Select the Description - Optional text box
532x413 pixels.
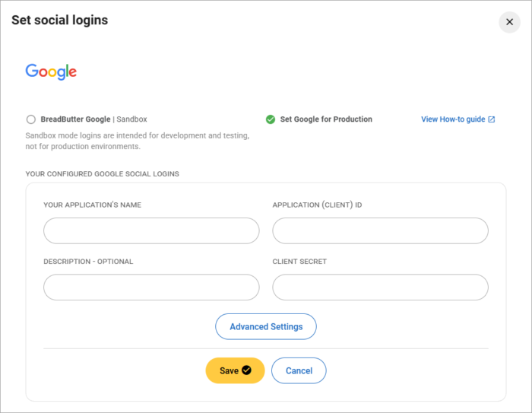coord(151,287)
